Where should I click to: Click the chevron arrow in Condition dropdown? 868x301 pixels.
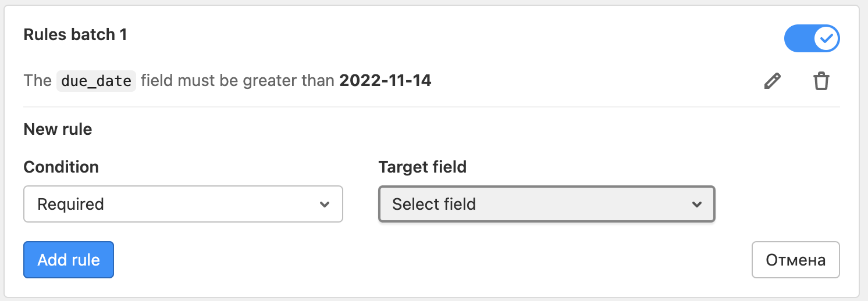tap(325, 205)
